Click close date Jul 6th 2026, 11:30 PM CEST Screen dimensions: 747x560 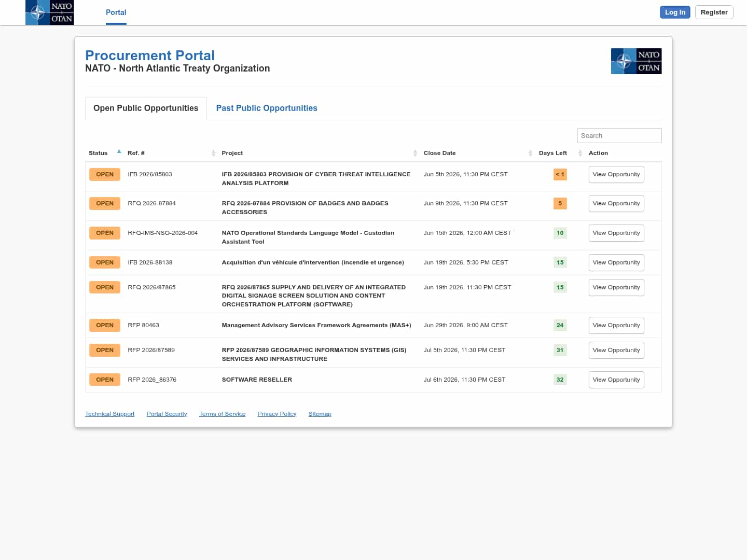pos(465,380)
